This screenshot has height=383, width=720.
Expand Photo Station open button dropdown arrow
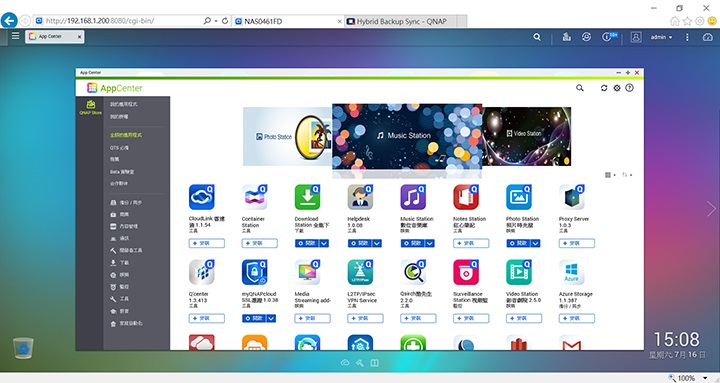click(535, 243)
